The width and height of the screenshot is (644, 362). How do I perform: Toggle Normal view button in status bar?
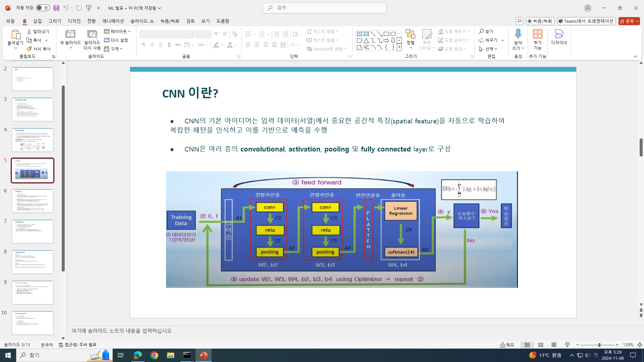click(527, 345)
